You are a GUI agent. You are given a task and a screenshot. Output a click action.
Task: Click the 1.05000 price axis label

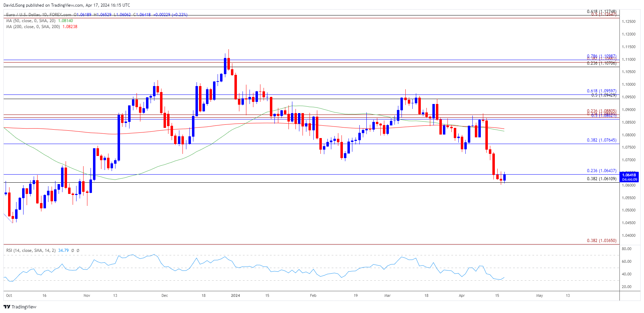[629, 210]
